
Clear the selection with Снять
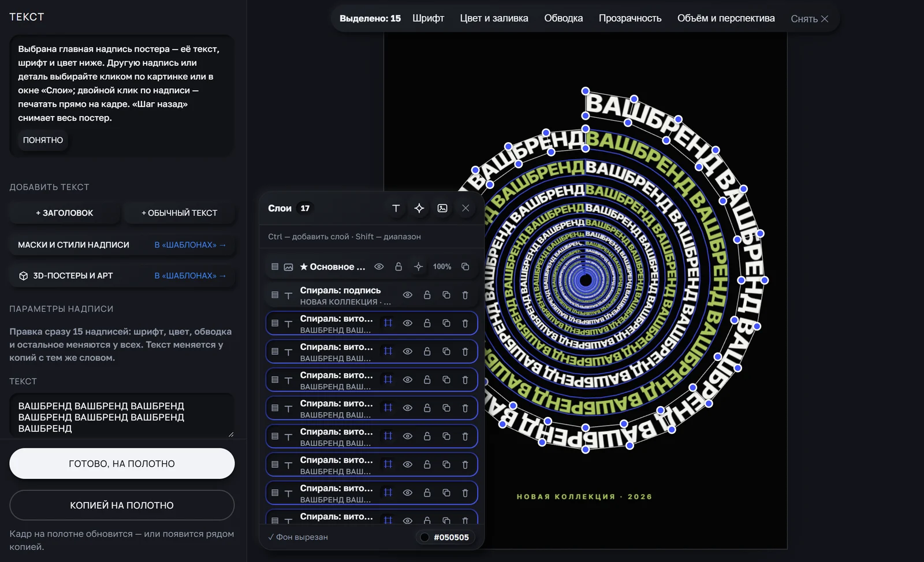(810, 19)
